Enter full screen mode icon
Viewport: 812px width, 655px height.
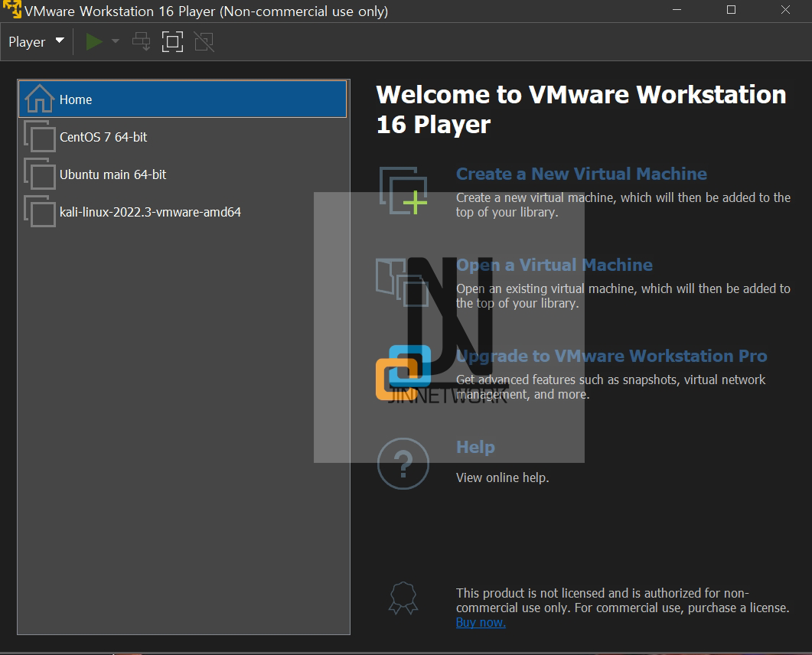pyautogui.click(x=172, y=41)
